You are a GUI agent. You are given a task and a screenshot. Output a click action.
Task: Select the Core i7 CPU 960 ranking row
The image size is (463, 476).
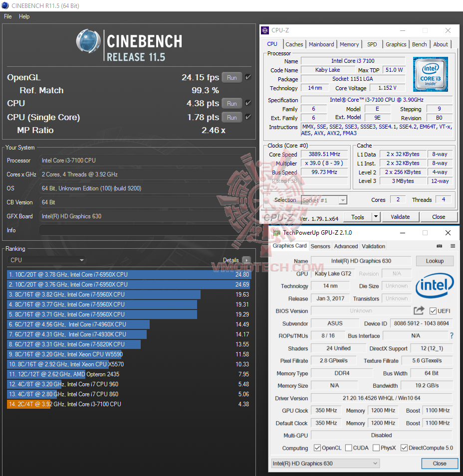point(129,384)
